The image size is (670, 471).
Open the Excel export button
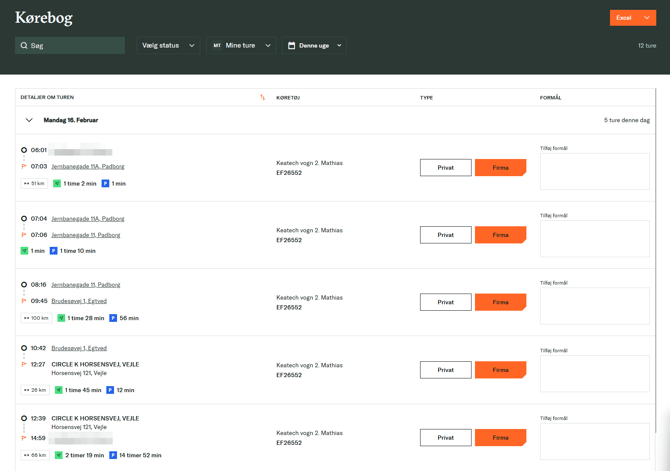(x=632, y=18)
